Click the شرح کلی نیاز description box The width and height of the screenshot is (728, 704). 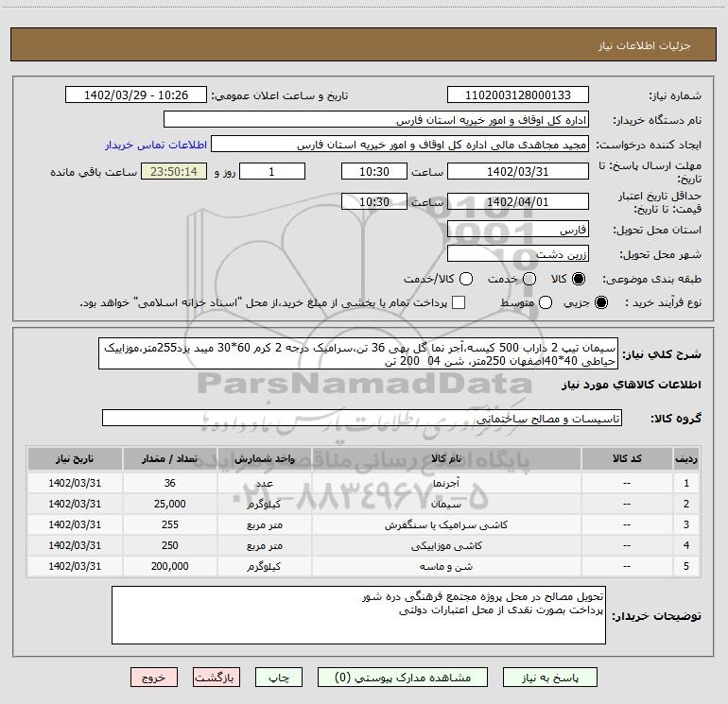pyautogui.click(x=358, y=353)
